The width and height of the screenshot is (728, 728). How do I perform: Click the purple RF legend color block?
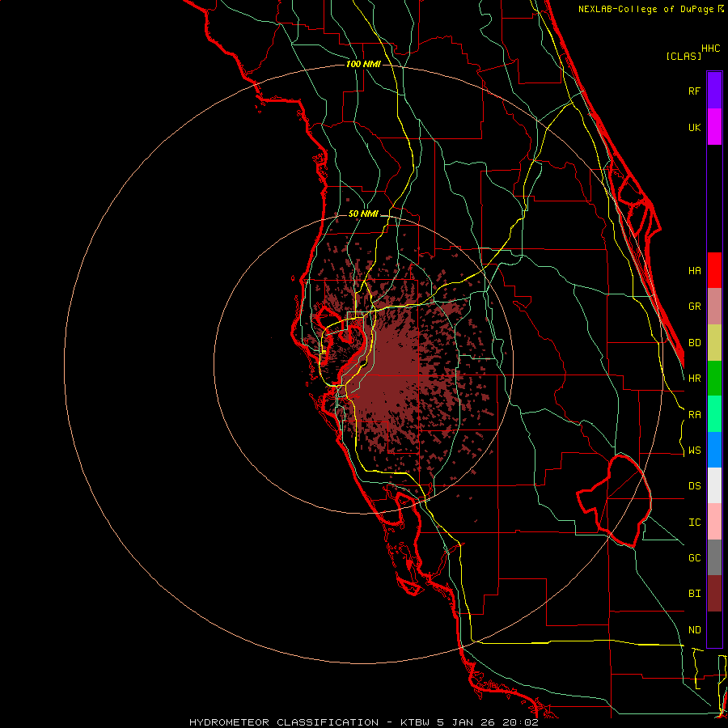coord(714,90)
